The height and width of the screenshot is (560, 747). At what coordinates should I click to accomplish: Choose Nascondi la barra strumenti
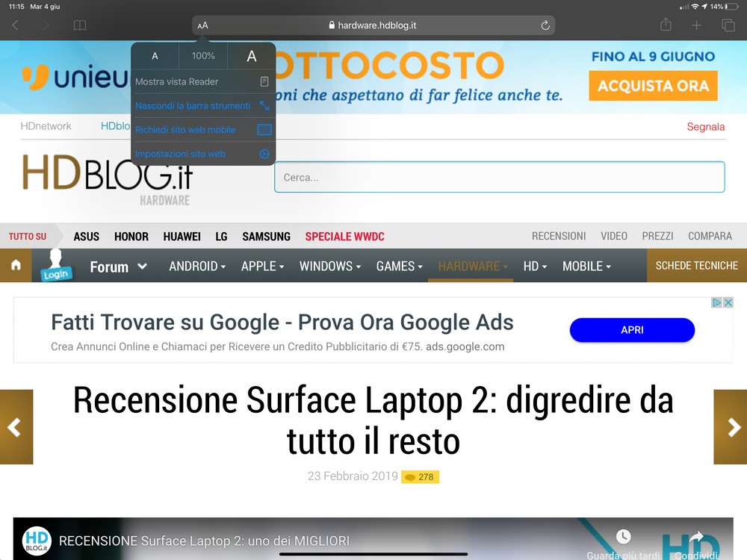[x=203, y=106]
